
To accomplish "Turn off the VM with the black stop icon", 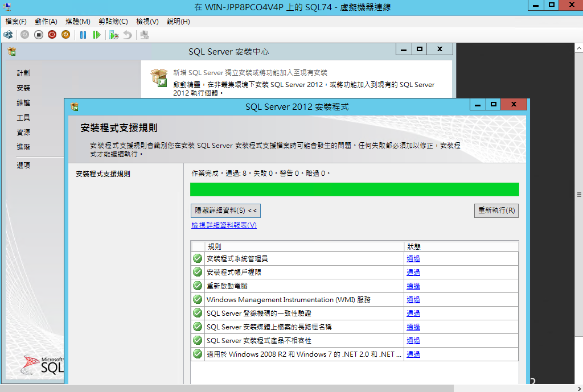I will pyautogui.click(x=38, y=35).
